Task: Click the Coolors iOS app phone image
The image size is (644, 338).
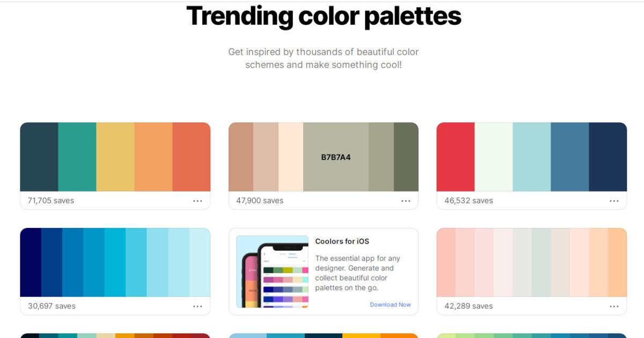Action: [272, 271]
